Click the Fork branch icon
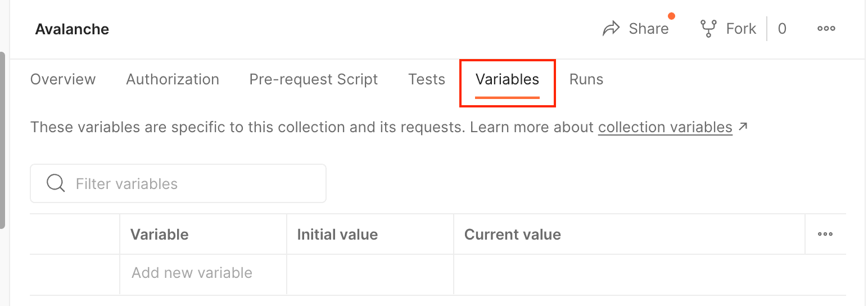The height and width of the screenshot is (306, 868). pos(708,29)
